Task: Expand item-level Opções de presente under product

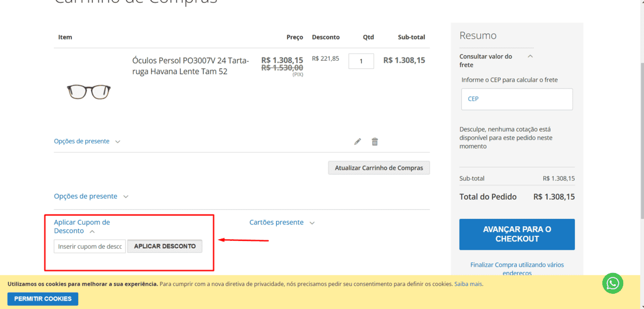Action: pos(87,141)
